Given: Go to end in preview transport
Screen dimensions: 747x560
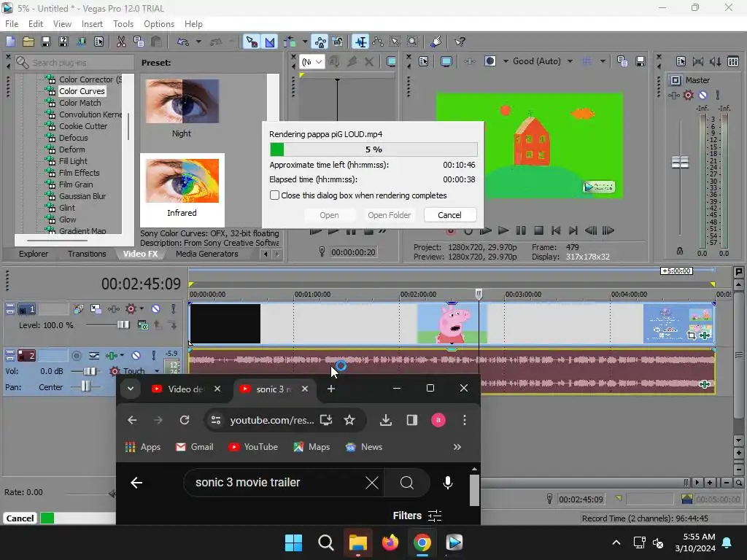Looking at the screenshot, I should point(573,230).
